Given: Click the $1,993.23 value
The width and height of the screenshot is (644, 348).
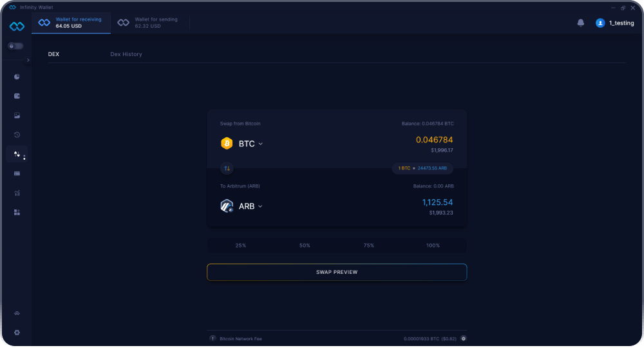Looking at the screenshot, I should tap(441, 213).
